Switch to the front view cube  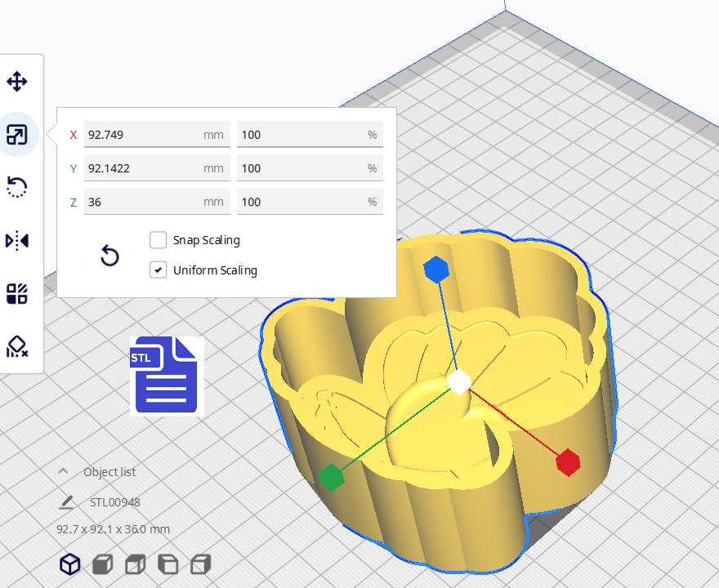pyautogui.click(x=102, y=564)
